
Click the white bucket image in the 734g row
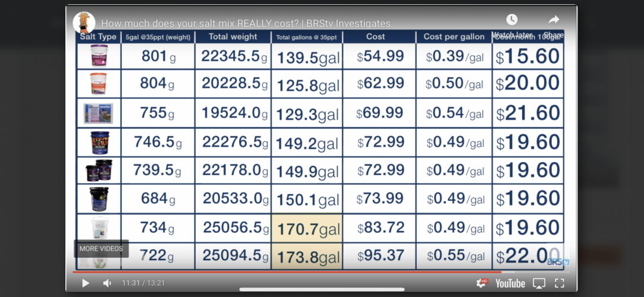click(x=100, y=228)
